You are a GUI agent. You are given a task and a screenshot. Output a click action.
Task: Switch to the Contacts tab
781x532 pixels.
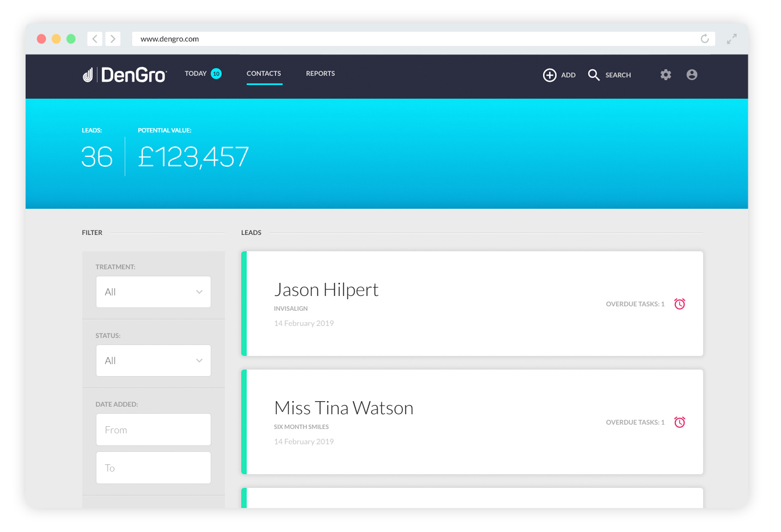click(x=264, y=74)
